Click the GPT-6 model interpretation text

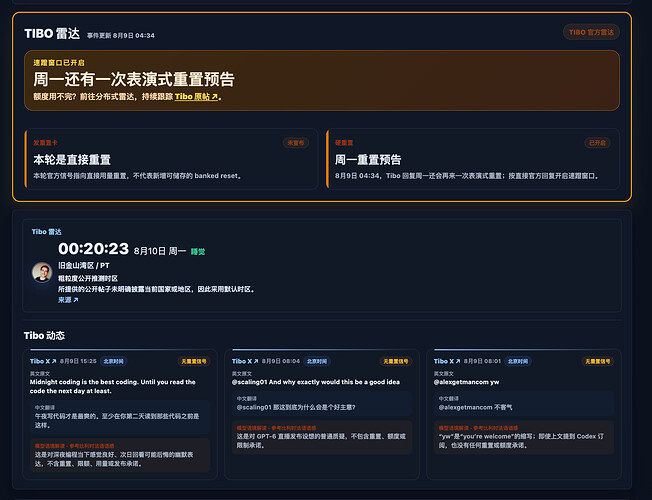click(x=321, y=441)
